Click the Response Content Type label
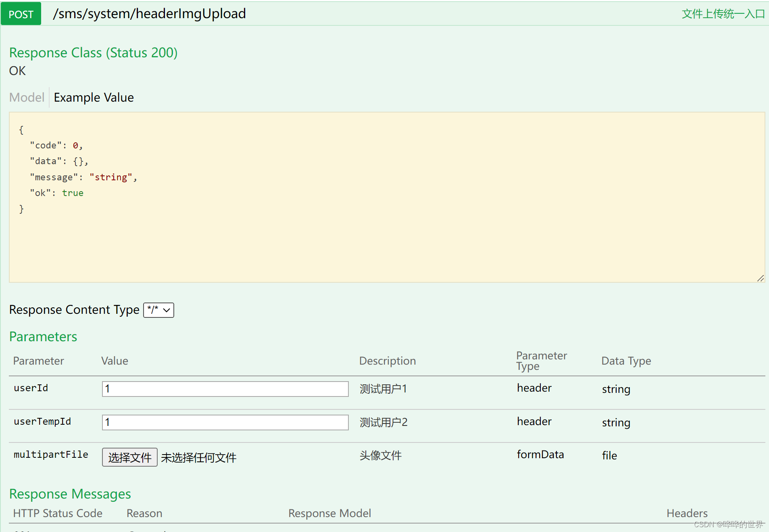This screenshot has height=532, width=769. coord(74,310)
